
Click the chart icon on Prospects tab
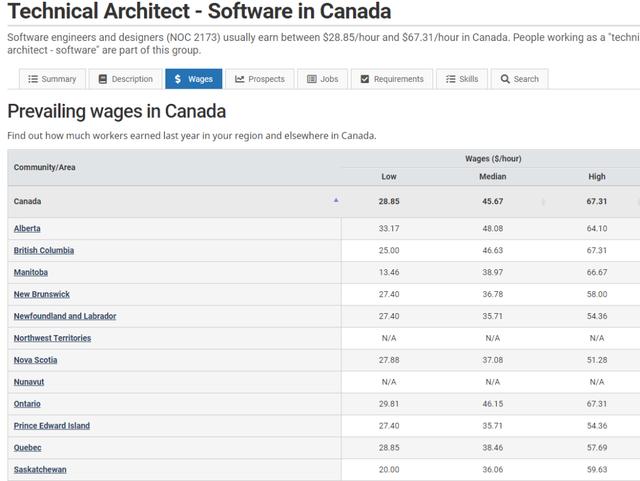coord(240,79)
